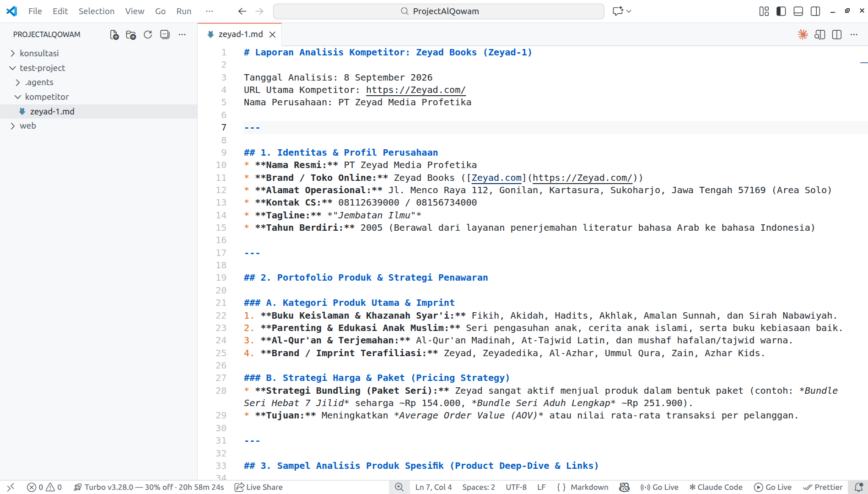Image resolution: width=868 pixels, height=494 pixels.
Task: Open the Customize Layout icon
Action: [x=764, y=11]
